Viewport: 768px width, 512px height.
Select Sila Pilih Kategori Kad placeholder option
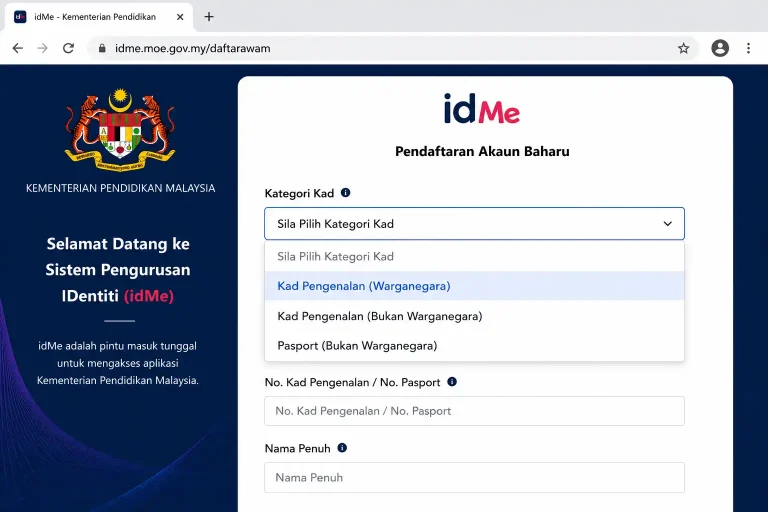pyautogui.click(x=474, y=256)
